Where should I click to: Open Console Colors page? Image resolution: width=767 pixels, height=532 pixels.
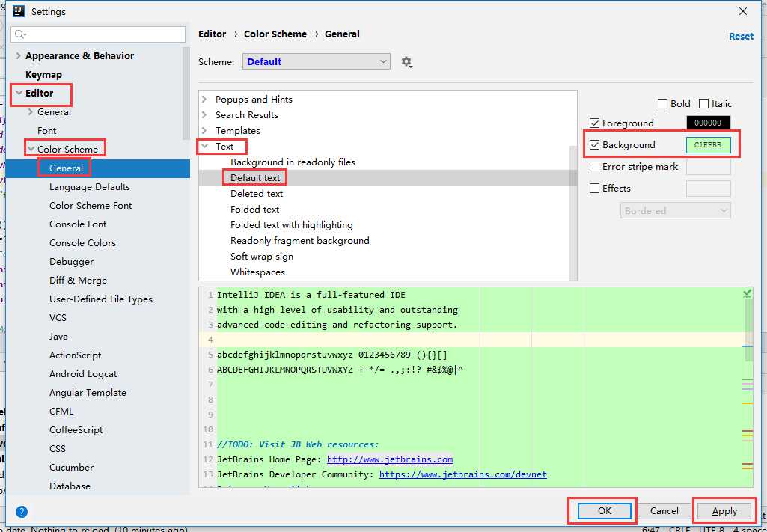pos(82,242)
